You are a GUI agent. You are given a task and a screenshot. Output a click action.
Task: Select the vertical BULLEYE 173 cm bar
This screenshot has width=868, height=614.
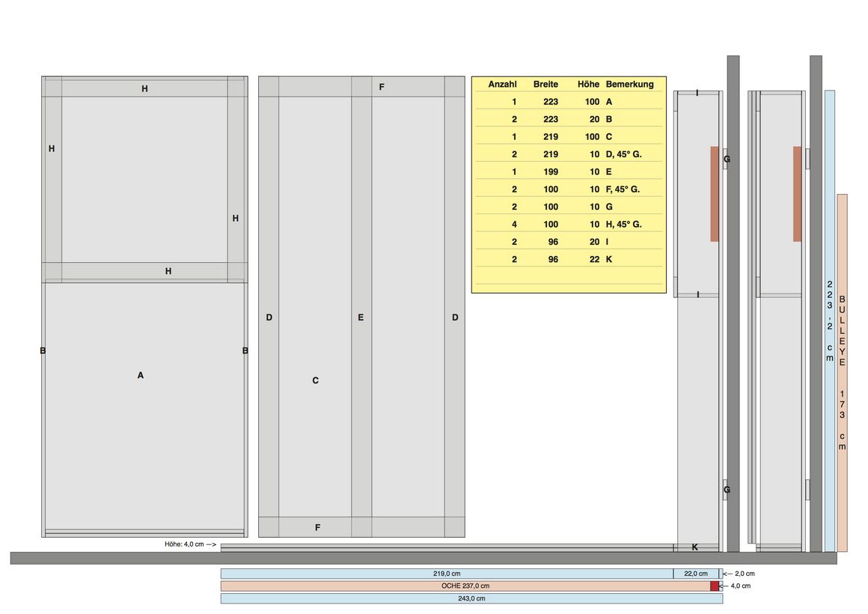[x=842, y=372]
